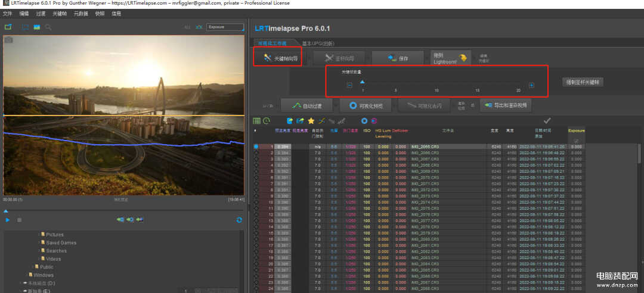644x293 pixels.
Task: Expand the local disk (D:) drive
Action: pos(20,283)
